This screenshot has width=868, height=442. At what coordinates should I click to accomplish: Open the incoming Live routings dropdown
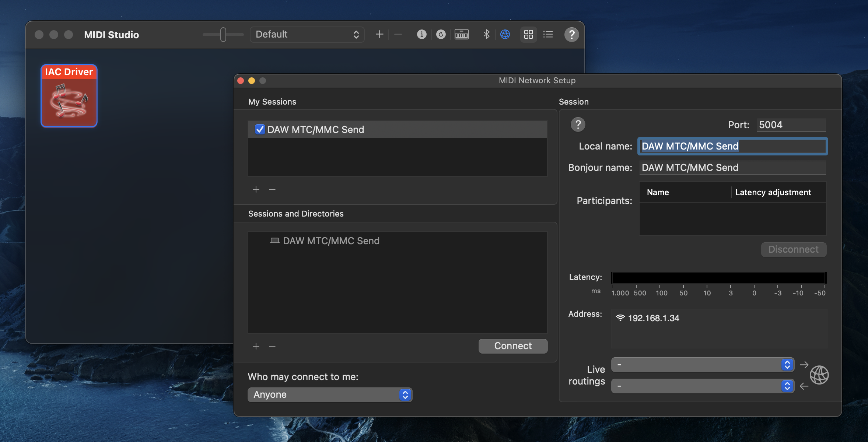click(x=702, y=386)
